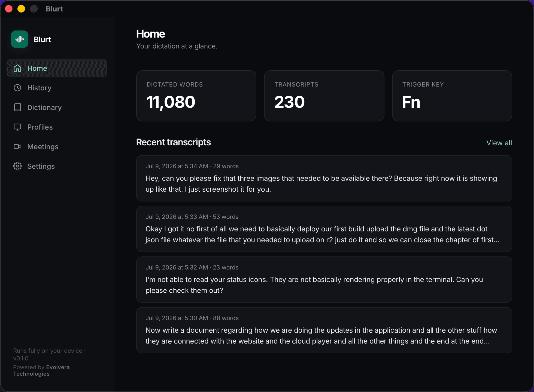Image resolution: width=534 pixels, height=392 pixels.
Task: Click the Profiles monitor icon
Action: click(17, 127)
